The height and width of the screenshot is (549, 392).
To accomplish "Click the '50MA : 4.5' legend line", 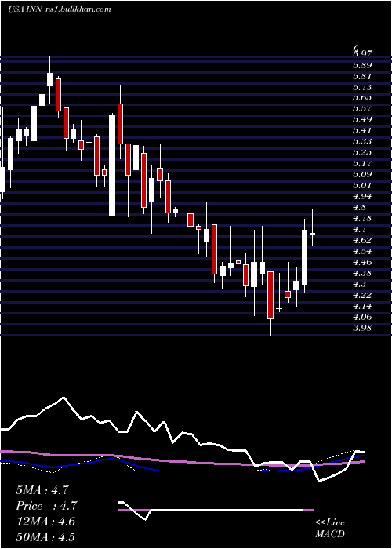I will 45,537.
